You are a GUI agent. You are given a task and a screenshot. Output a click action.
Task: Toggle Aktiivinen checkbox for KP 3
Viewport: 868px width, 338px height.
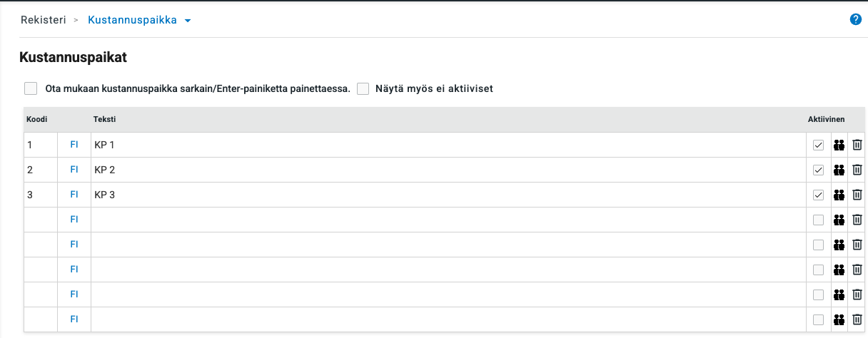[x=818, y=195]
